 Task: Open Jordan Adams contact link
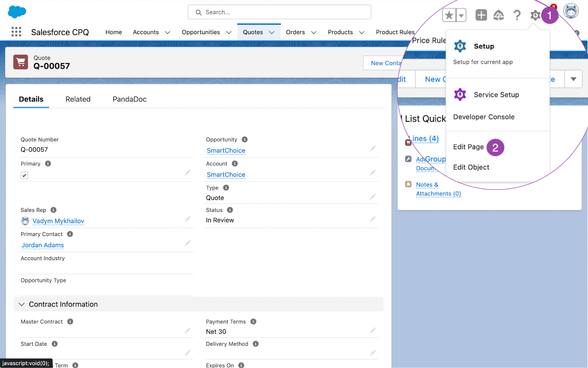43,245
